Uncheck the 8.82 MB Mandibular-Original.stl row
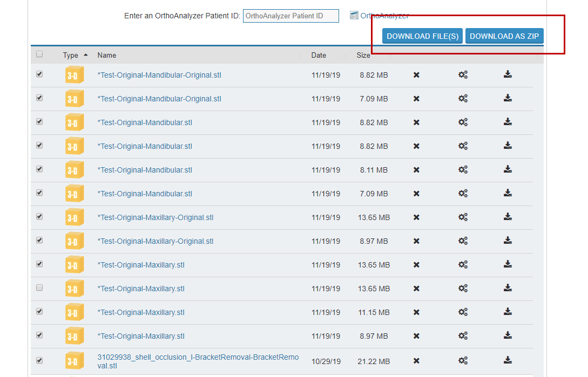588x377 pixels. tap(39, 74)
